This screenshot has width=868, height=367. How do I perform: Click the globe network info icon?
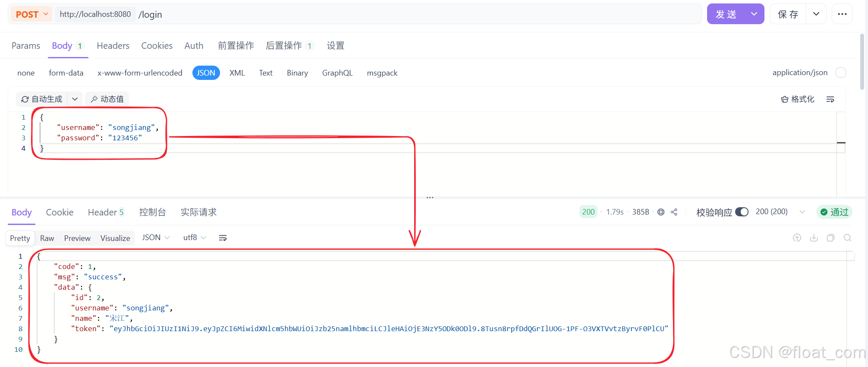[661, 212]
